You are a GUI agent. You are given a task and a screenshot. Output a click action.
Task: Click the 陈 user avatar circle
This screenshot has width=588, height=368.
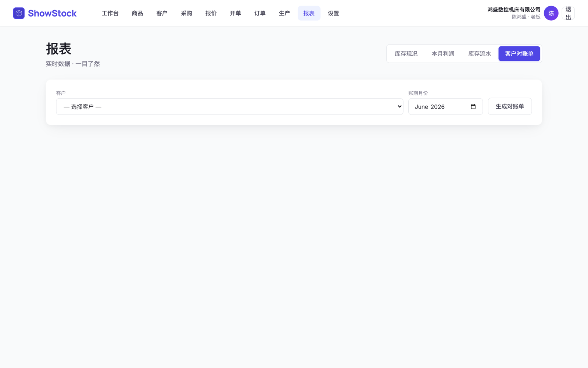[x=551, y=13]
